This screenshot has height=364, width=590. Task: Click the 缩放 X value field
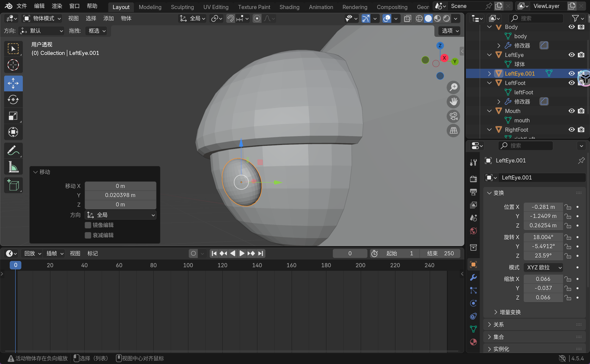pyautogui.click(x=543, y=279)
